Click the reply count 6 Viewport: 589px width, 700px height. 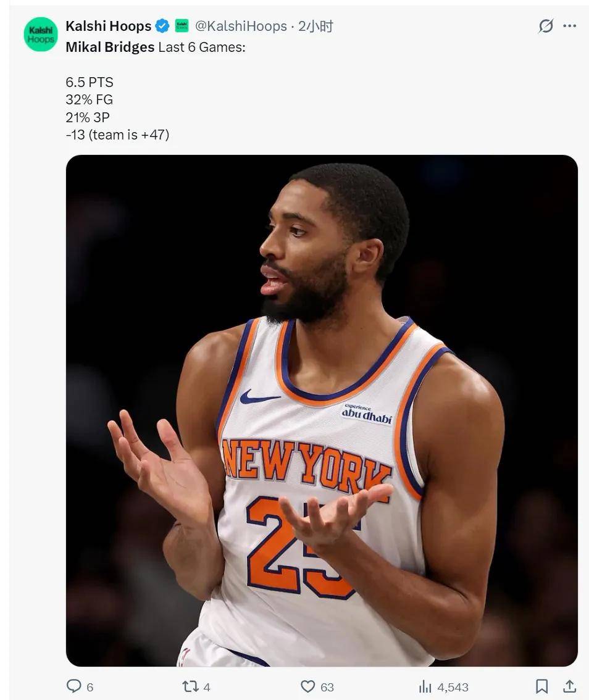coord(90,687)
